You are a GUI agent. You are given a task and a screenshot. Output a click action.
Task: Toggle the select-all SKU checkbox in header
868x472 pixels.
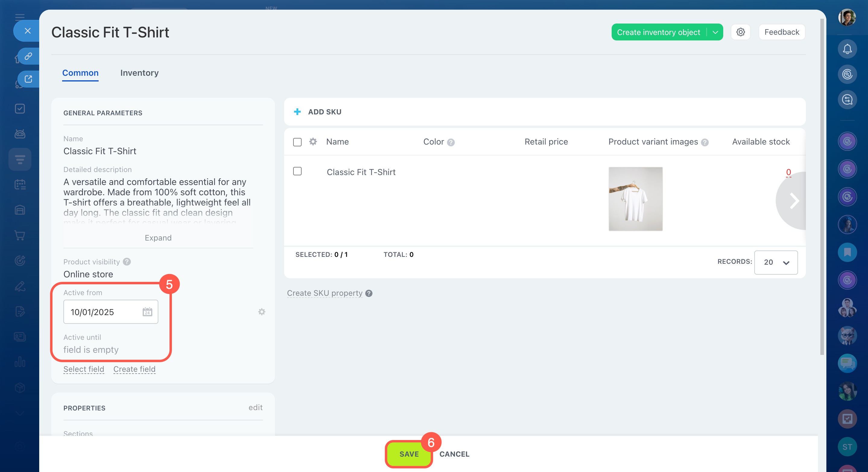pyautogui.click(x=297, y=142)
